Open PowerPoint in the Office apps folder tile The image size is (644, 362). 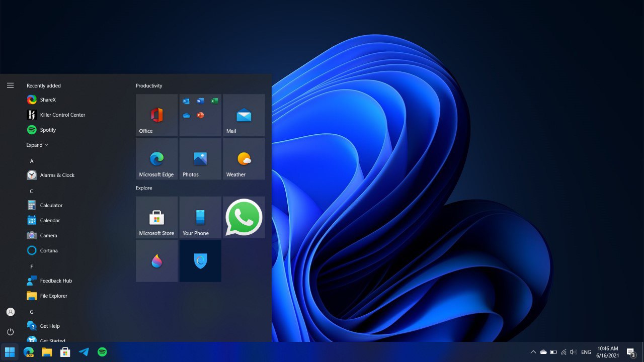(x=200, y=115)
